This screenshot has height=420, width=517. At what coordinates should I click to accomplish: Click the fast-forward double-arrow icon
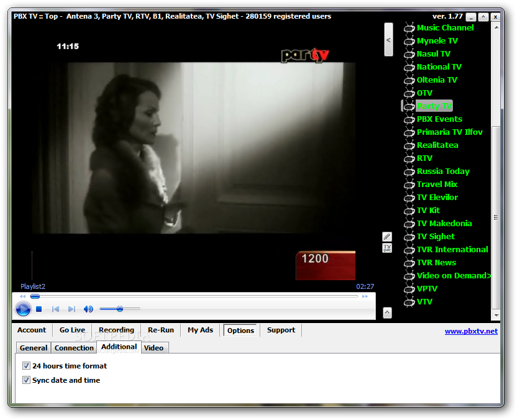[365, 296]
